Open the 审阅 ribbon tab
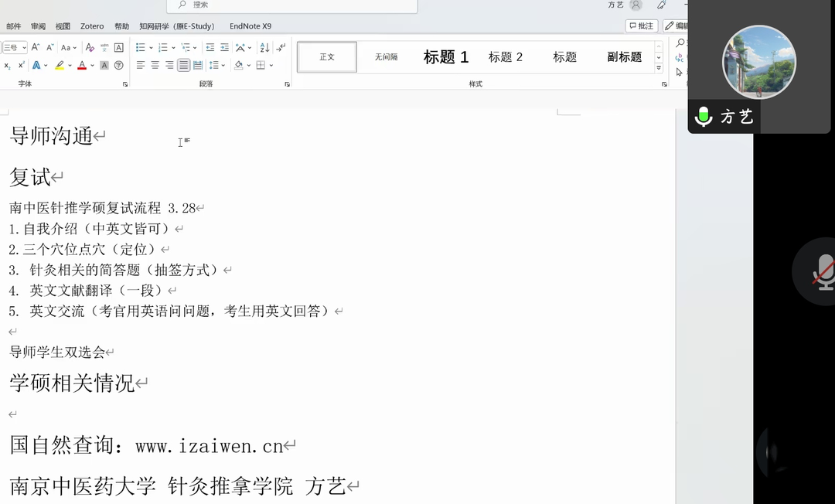Viewport: 835px width, 504px height. (x=38, y=26)
